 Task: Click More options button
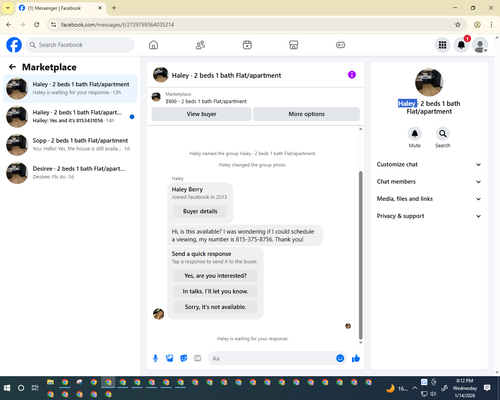click(306, 114)
